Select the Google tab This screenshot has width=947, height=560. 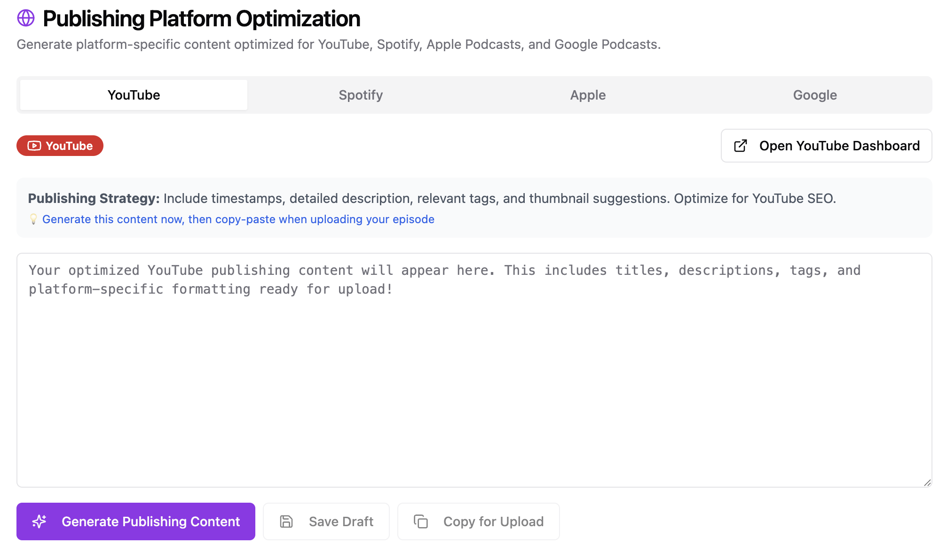tap(815, 95)
